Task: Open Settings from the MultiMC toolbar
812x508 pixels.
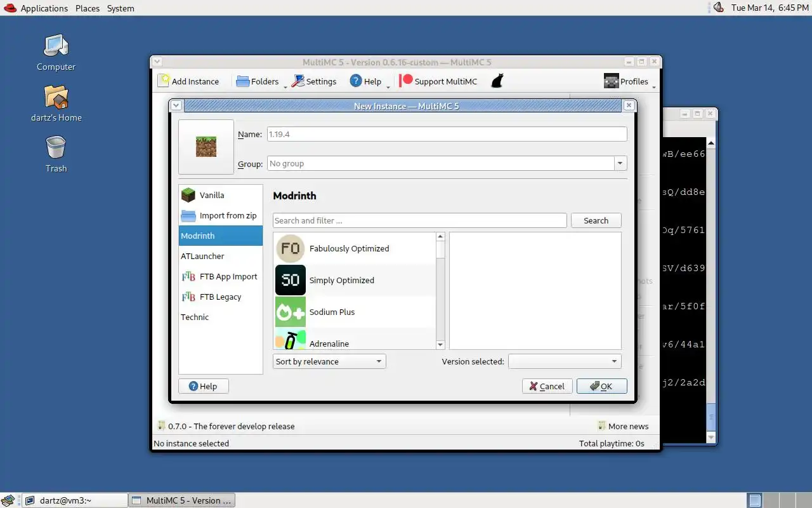Action: [x=314, y=81]
